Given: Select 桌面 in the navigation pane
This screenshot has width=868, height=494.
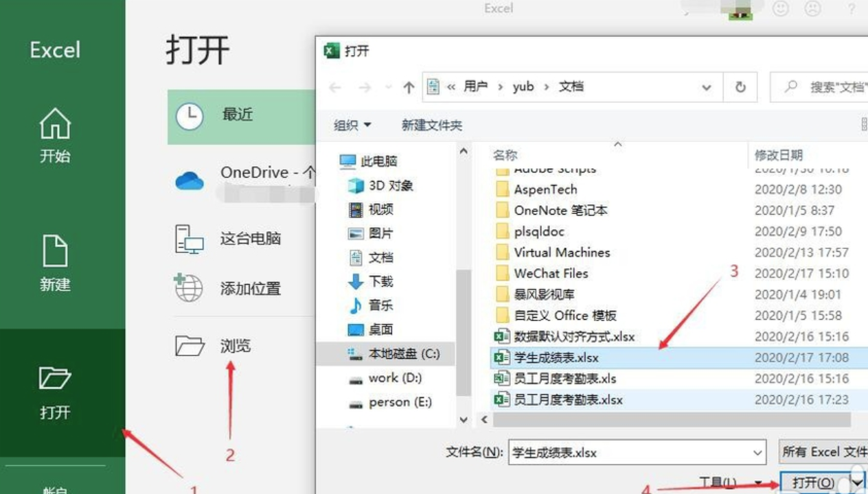Looking at the screenshot, I should 371,329.
